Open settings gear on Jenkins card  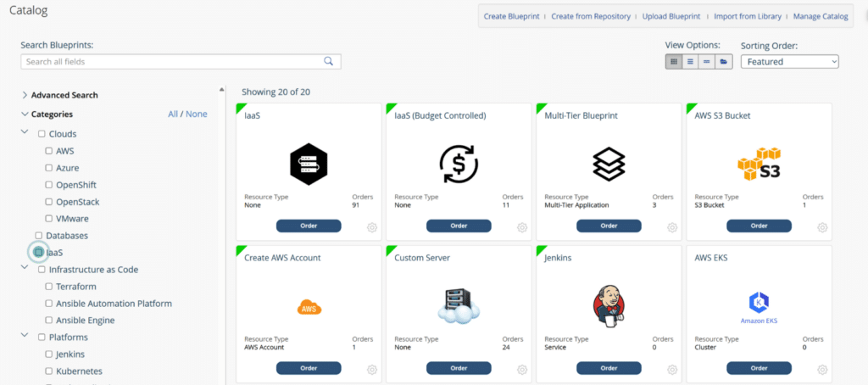(x=672, y=370)
